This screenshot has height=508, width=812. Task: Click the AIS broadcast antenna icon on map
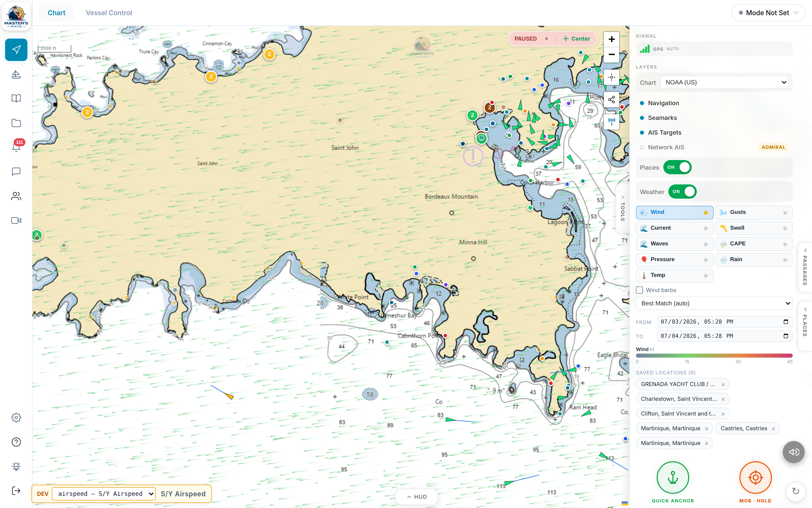tap(611, 122)
